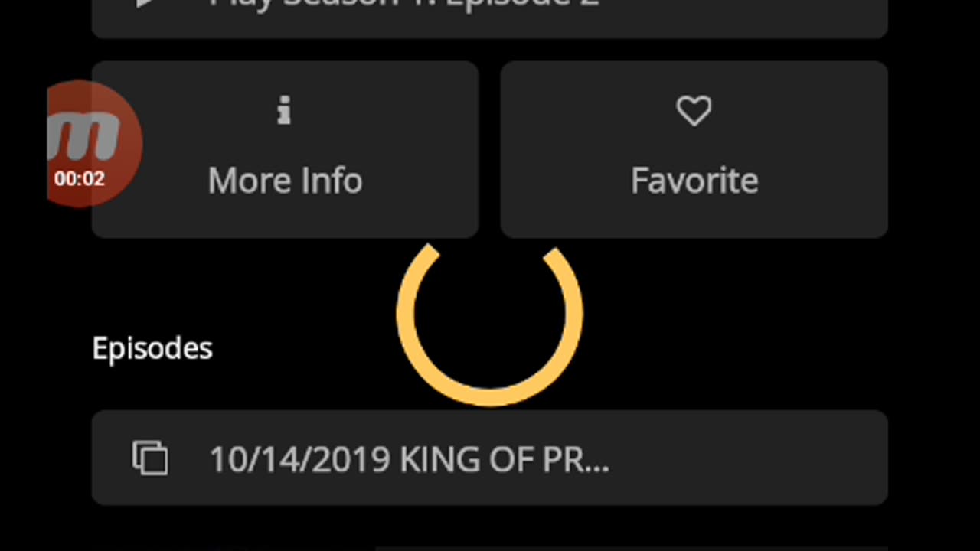The width and height of the screenshot is (980, 551).
Task: Click the 'More Info' text label
Action: pos(285,181)
